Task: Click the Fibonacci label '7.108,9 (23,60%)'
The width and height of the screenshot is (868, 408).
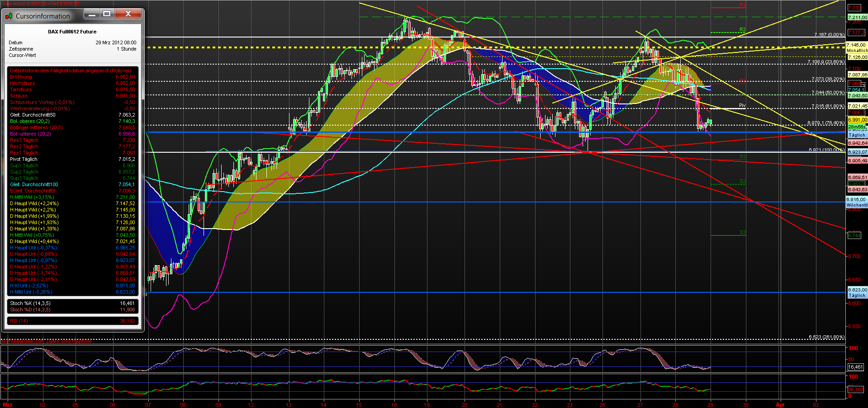Action: pyautogui.click(x=826, y=62)
